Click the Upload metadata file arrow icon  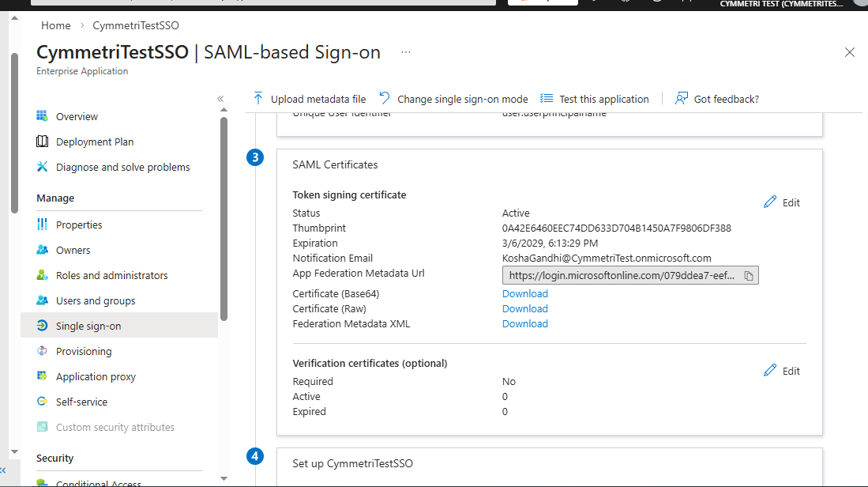[x=258, y=99]
